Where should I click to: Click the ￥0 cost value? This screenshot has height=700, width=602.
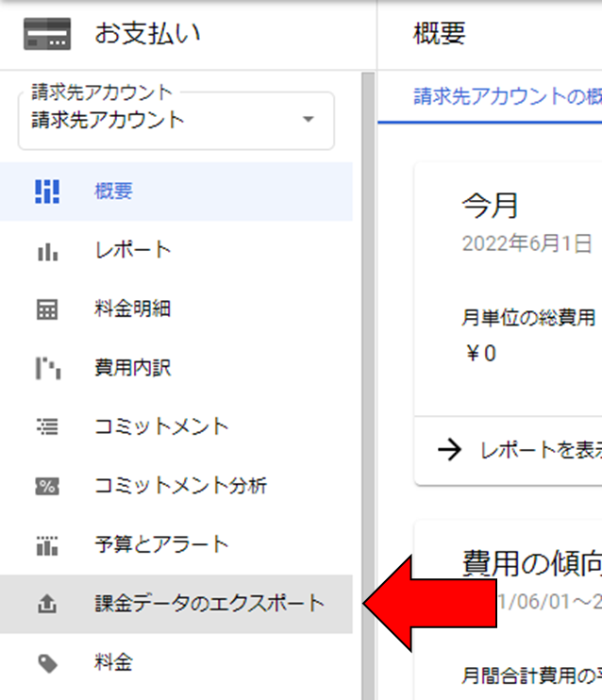pos(481,354)
